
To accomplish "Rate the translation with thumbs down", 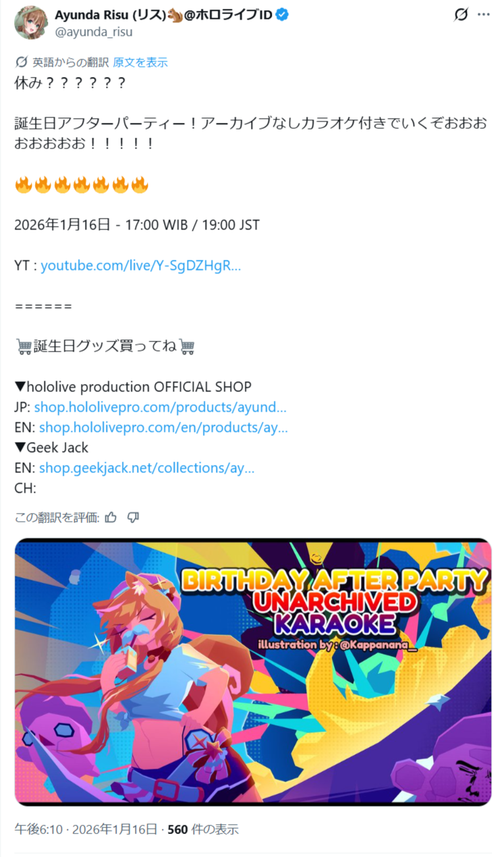I will (133, 517).
